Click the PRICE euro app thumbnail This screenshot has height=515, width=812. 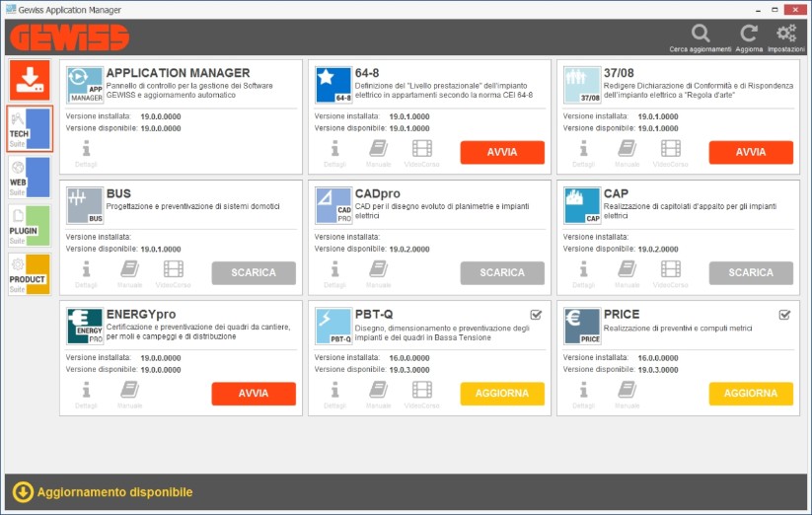[x=582, y=327]
